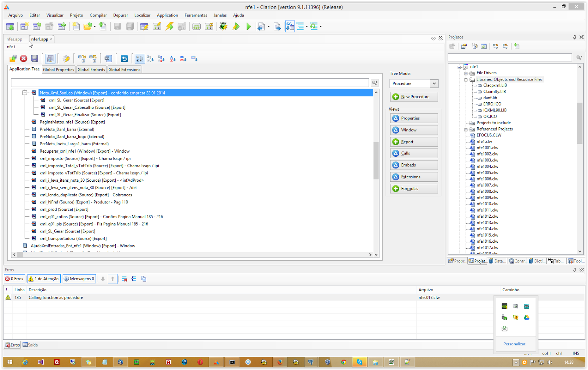Image resolution: width=588 pixels, height=370 pixels.
Task: Expand the Referenced Projects node
Action: pos(466,129)
